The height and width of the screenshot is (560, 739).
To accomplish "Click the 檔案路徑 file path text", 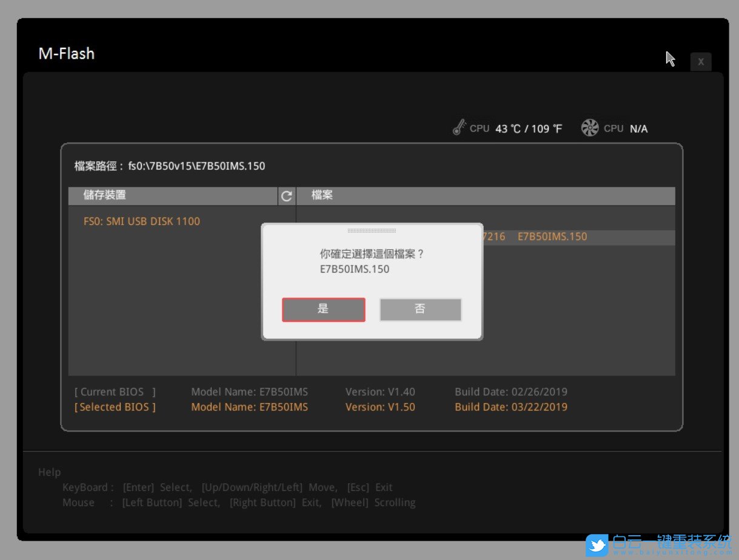I will (x=170, y=166).
